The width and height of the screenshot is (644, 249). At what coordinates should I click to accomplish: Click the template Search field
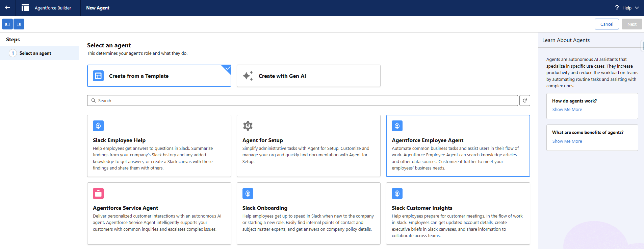[x=302, y=100]
